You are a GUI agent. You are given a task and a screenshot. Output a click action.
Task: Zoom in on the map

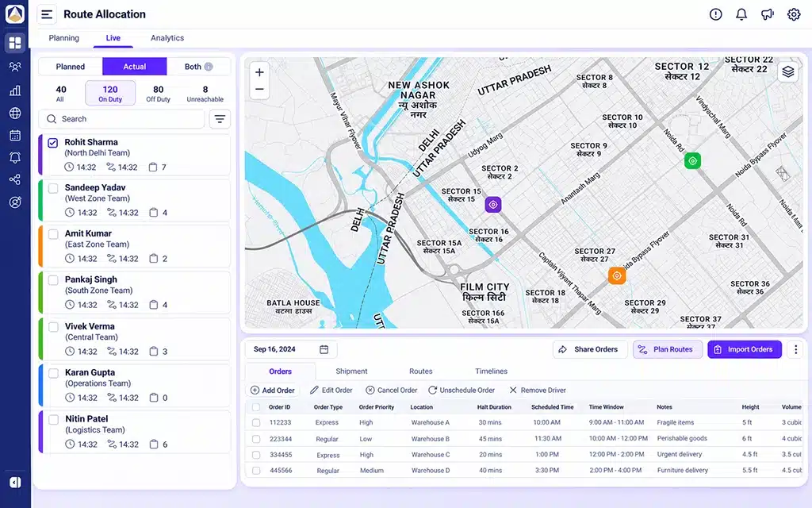click(x=259, y=72)
